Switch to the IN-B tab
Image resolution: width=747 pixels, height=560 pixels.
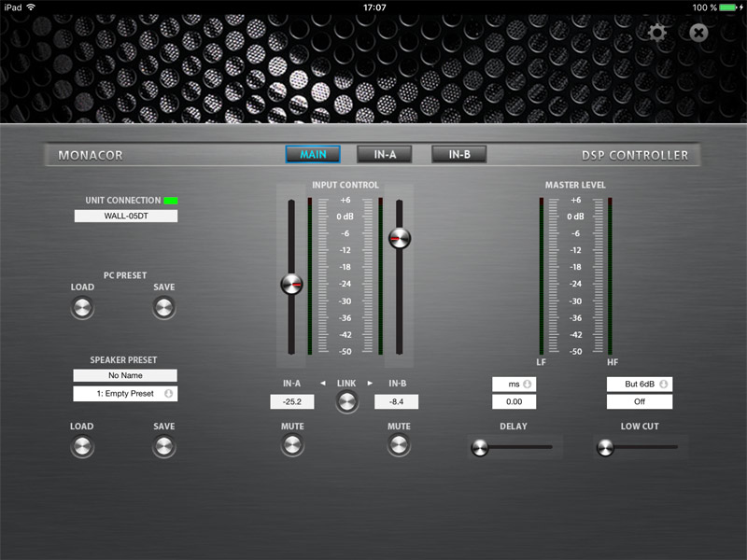[458, 155]
